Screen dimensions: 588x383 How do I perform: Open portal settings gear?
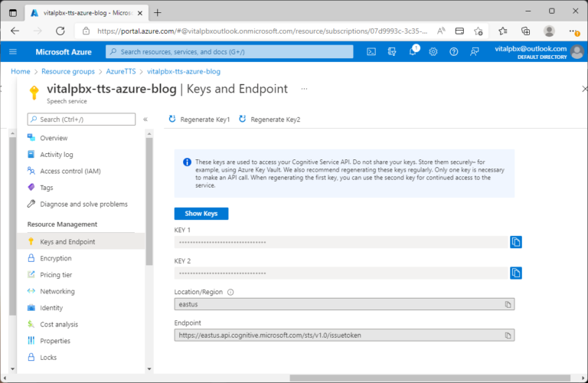[433, 52]
